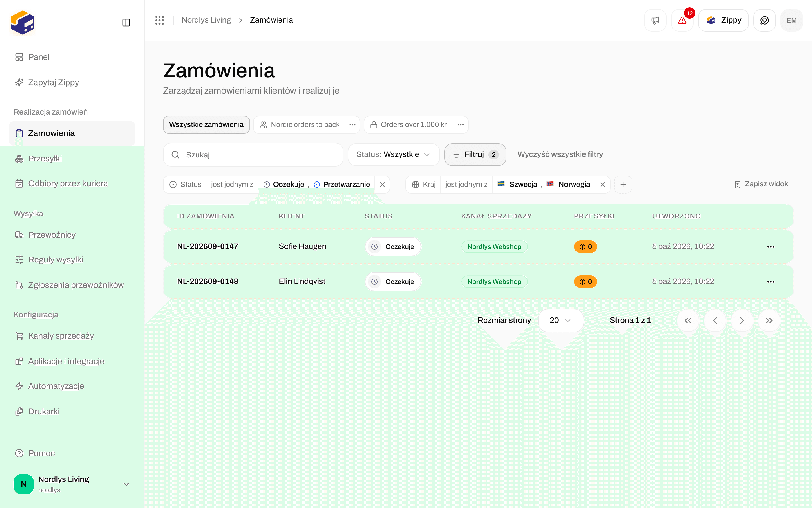Image resolution: width=812 pixels, height=508 pixels.
Task: Expand the Nordlys Living account switcher
Action: [x=72, y=484]
